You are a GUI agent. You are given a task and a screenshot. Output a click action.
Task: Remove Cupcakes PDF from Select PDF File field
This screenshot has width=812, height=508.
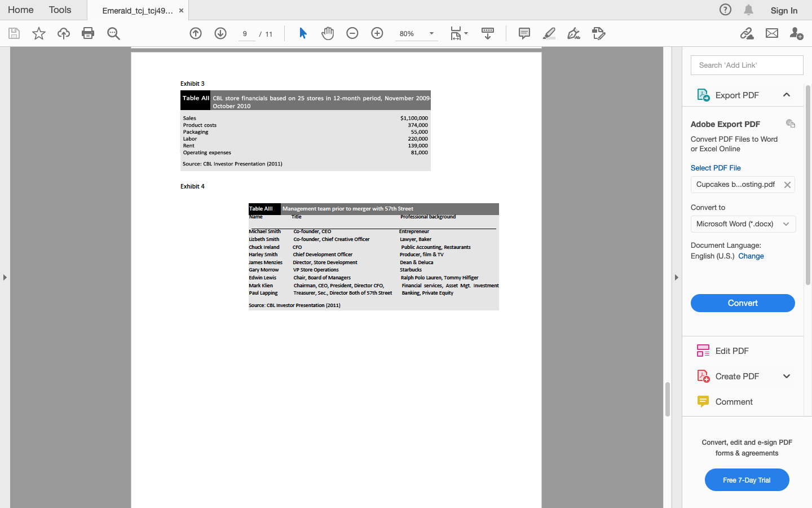click(787, 185)
